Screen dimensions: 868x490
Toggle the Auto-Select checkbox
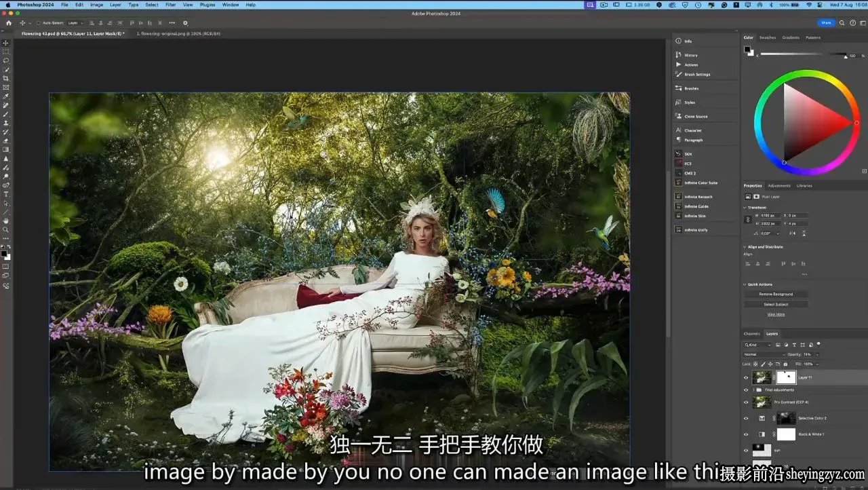click(x=38, y=22)
